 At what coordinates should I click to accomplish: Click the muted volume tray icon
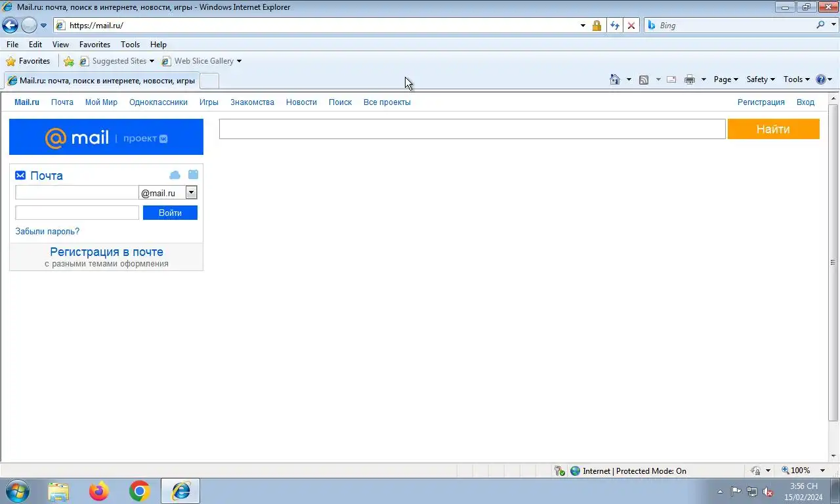tap(768, 492)
